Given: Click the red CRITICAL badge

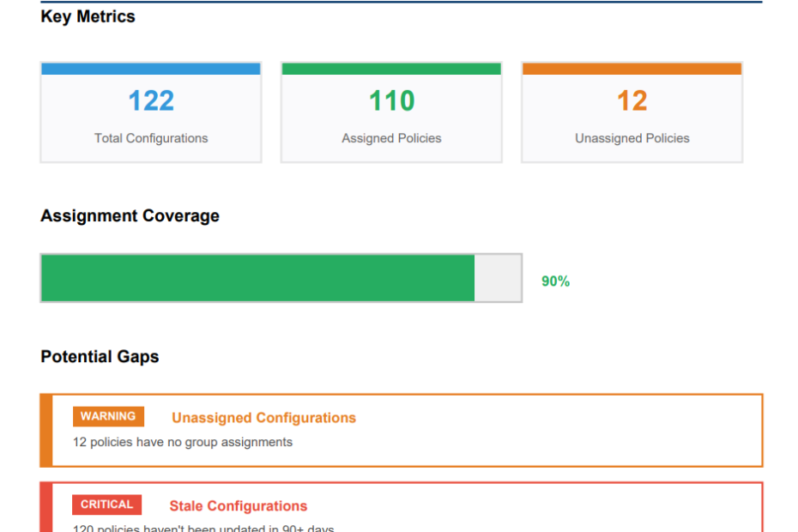Looking at the screenshot, I should 107,505.
